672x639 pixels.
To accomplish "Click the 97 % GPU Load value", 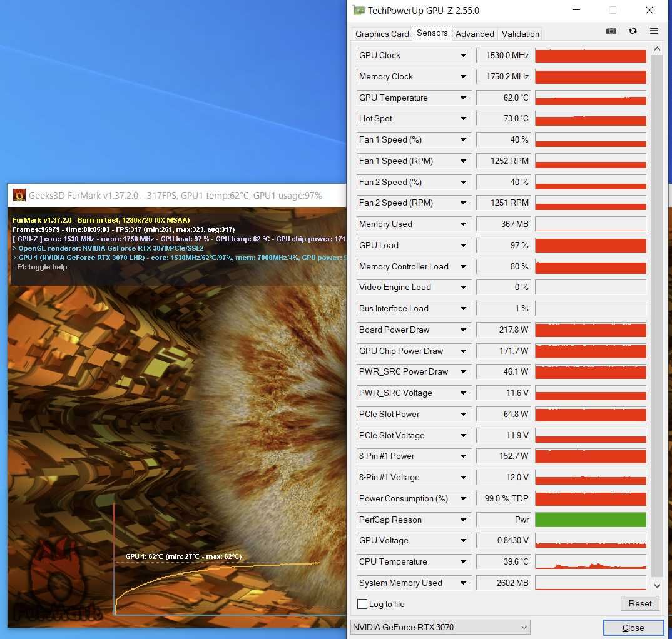I will pyautogui.click(x=504, y=245).
